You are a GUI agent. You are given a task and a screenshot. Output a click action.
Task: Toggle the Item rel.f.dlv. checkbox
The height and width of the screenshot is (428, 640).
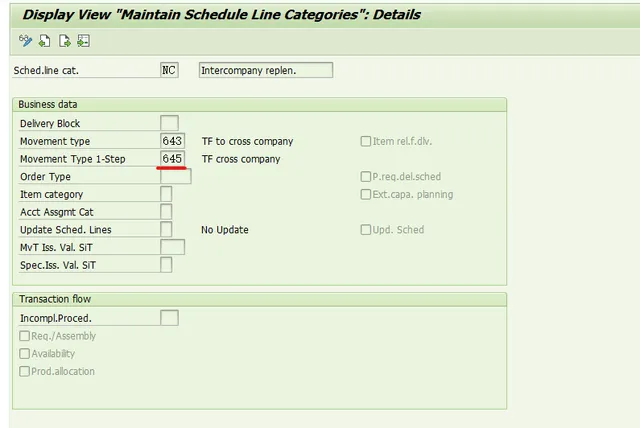(x=365, y=141)
